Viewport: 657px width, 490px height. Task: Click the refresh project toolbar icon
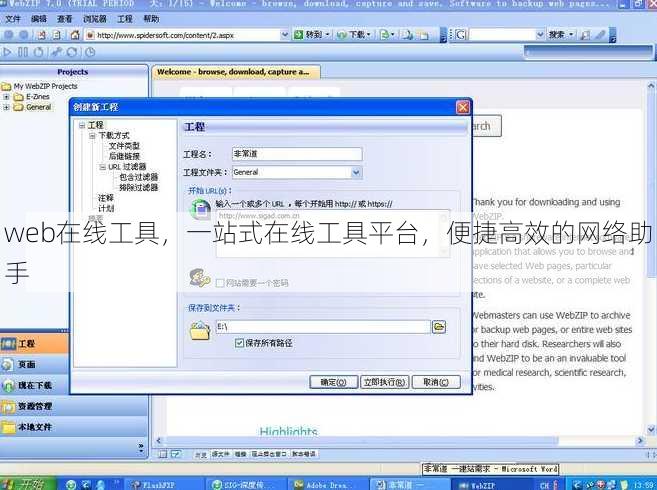[x=72, y=52]
